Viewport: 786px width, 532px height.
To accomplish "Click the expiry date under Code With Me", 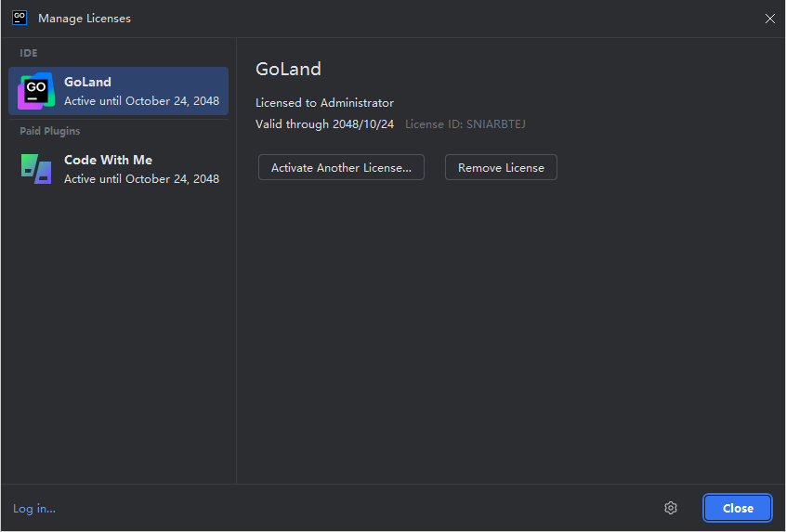I will 141,179.
